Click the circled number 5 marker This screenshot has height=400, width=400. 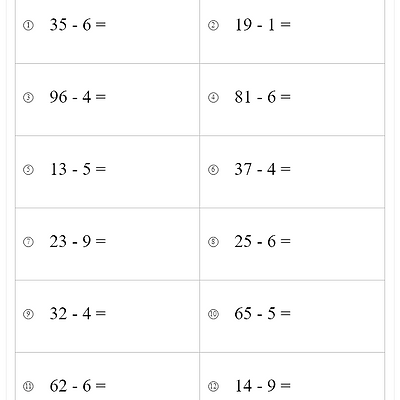[x=28, y=170]
